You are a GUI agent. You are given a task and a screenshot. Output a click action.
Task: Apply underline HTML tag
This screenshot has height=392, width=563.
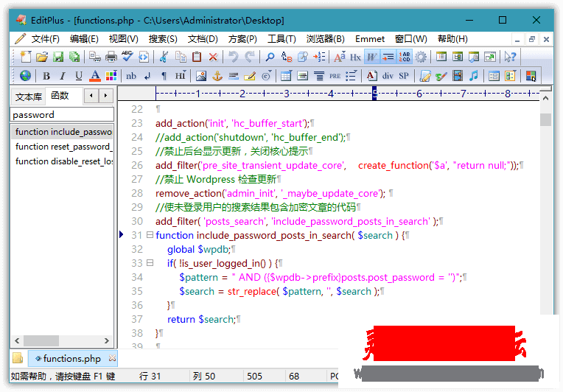(x=79, y=76)
